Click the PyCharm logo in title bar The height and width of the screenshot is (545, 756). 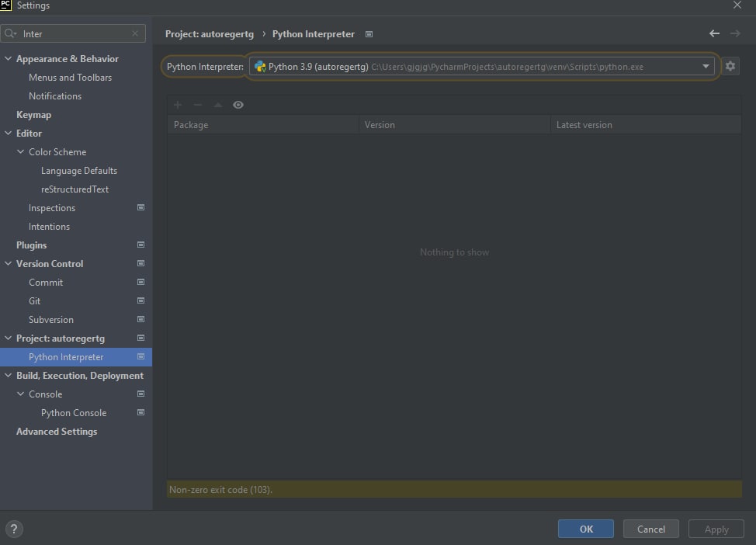coord(5,5)
